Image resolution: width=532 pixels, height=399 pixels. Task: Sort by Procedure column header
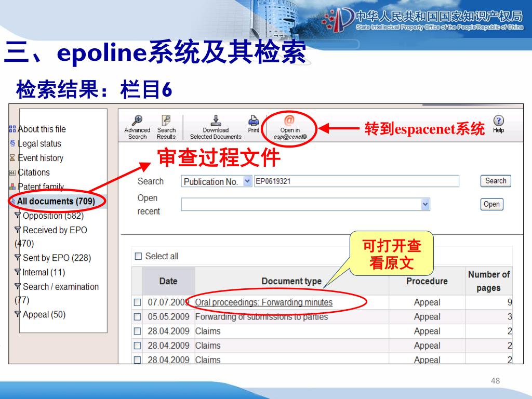pyautogui.click(x=427, y=281)
